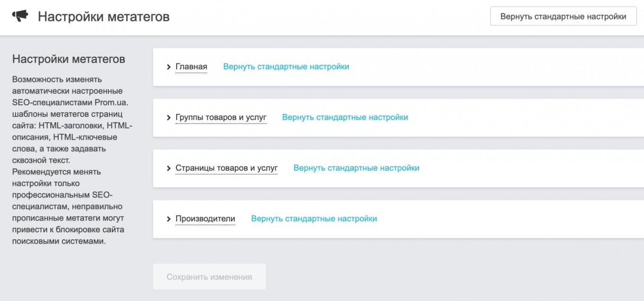This screenshot has width=644, height=301.
Task: Expand the Группы товаров и услуг chevron
Action: tap(169, 118)
